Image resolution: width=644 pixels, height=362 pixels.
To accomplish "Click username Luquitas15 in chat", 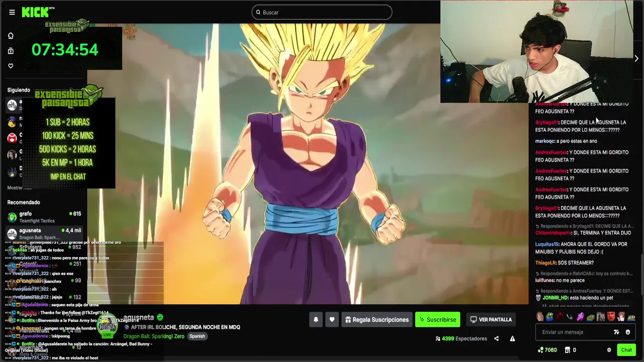I will (546, 244).
